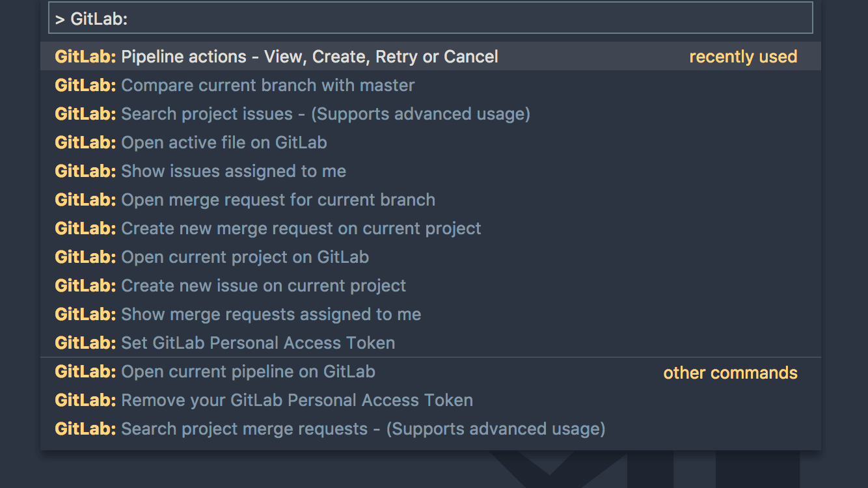Click the GitLab prefix on the top result

tap(85, 57)
